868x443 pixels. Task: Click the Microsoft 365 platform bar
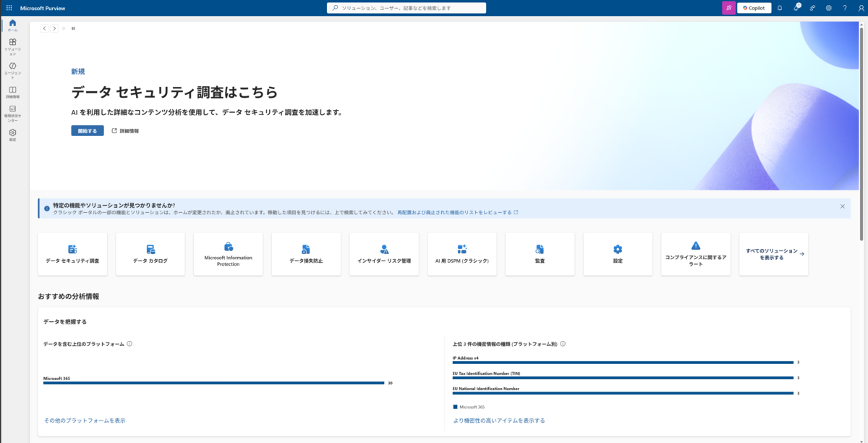coord(213,383)
